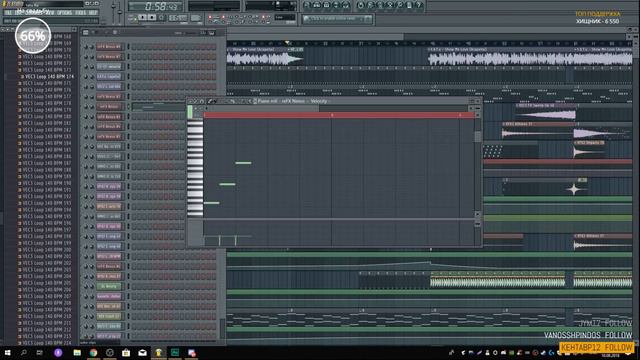Click the red timeline bar in piano roll
640x360 pixels.
coord(339,116)
